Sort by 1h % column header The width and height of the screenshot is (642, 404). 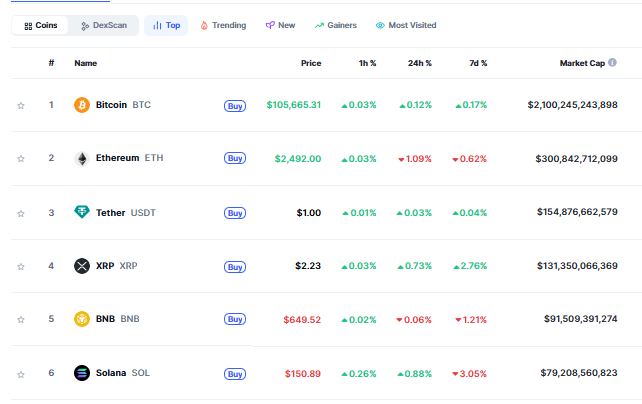[x=367, y=63]
